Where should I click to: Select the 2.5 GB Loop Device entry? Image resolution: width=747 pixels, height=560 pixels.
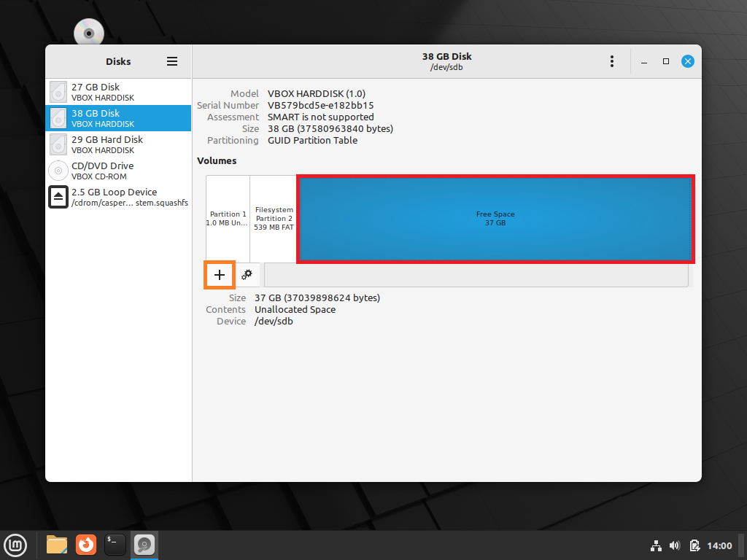coord(118,197)
